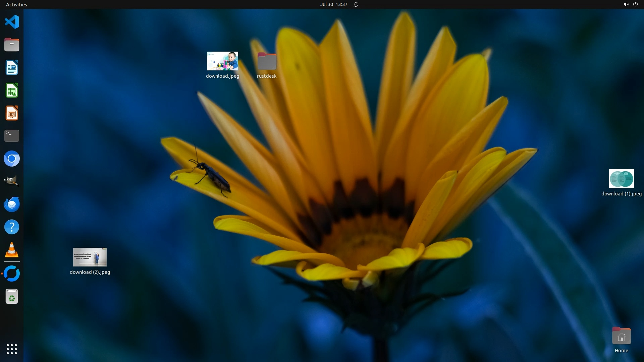Launch Visual Studio Code from dock
644x362 pixels.
(x=12, y=22)
